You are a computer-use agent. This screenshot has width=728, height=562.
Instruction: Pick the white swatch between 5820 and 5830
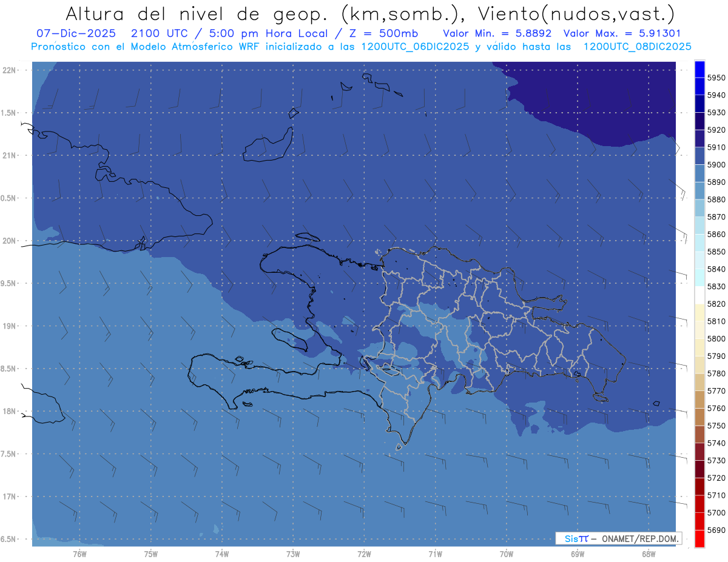pyautogui.click(x=699, y=295)
